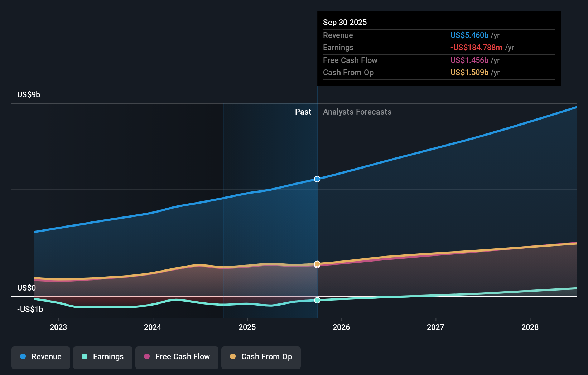Select the teal Earnings data point marker
588x375 pixels.
pyautogui.click(x=317, y=300)
